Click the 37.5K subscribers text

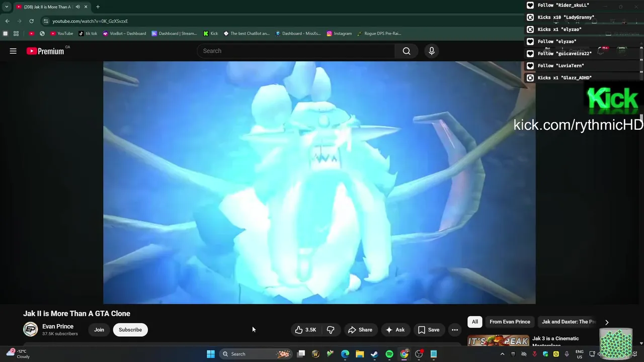(x=60, y=334)
